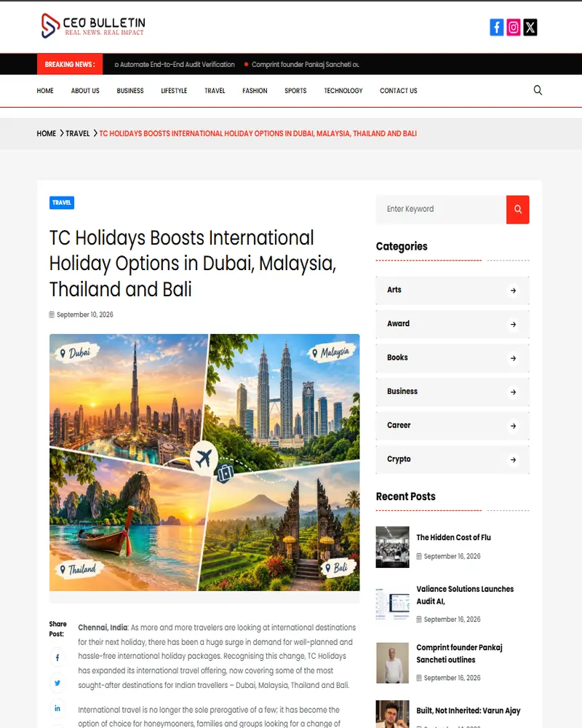Click the arrow icon beside Crypto category
This screenshot has width=582, height=728.
coord(513,460)
